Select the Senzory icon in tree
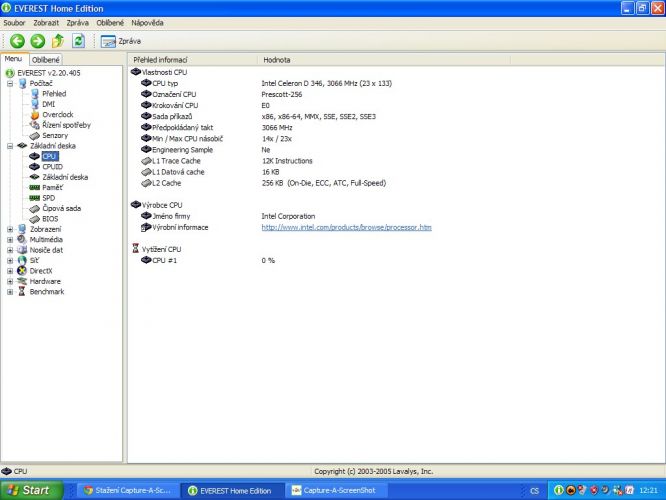This screenshot has height=500, width=666. tap(35, 136)
